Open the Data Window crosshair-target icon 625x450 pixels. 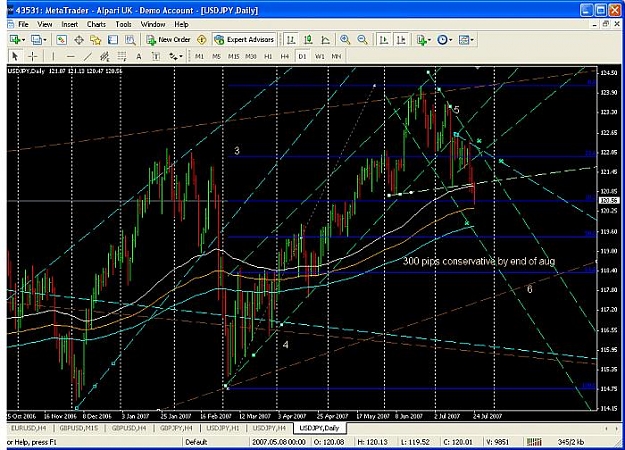pos(79,39)
